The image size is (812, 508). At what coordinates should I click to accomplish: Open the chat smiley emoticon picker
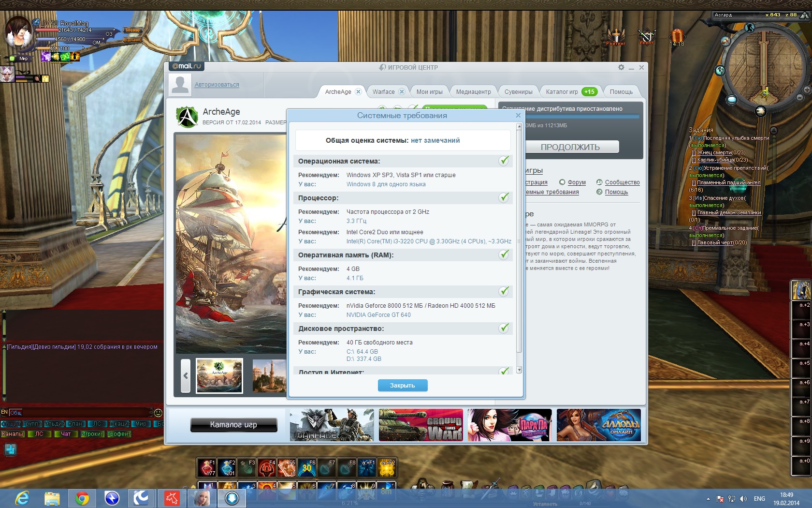pos(158,413)
